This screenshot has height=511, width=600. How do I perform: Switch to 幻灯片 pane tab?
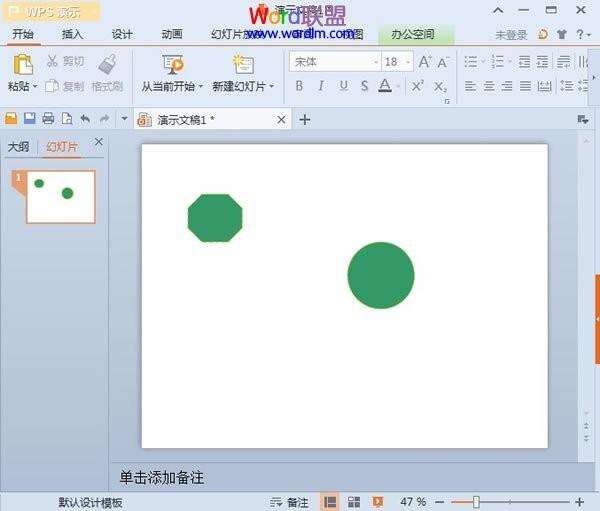[x=62, y=147]
